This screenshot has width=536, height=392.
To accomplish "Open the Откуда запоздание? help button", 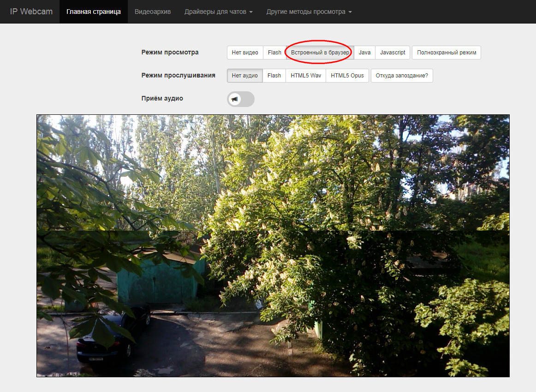I will tap(402, 76).
